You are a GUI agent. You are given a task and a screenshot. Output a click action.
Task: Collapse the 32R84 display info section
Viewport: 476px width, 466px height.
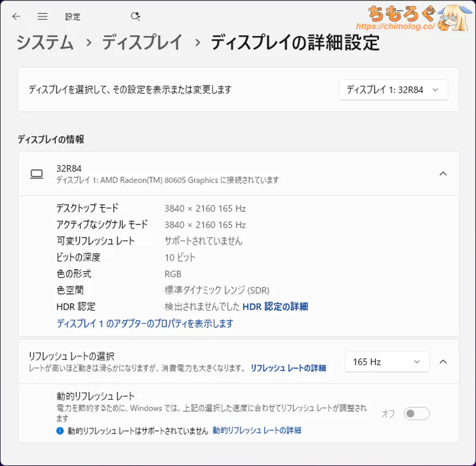point(443,174)
